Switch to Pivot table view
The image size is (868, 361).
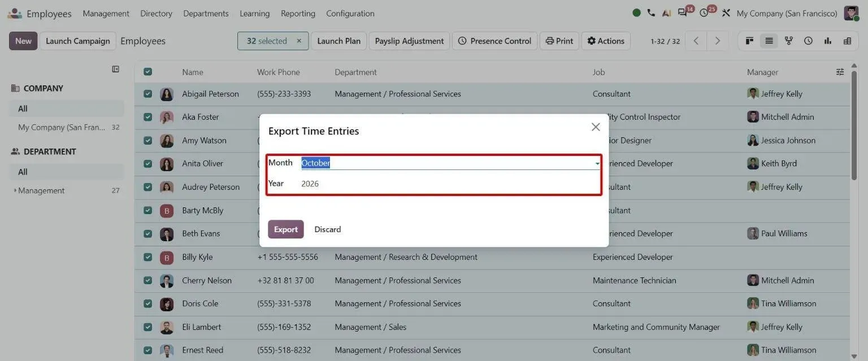847,41
